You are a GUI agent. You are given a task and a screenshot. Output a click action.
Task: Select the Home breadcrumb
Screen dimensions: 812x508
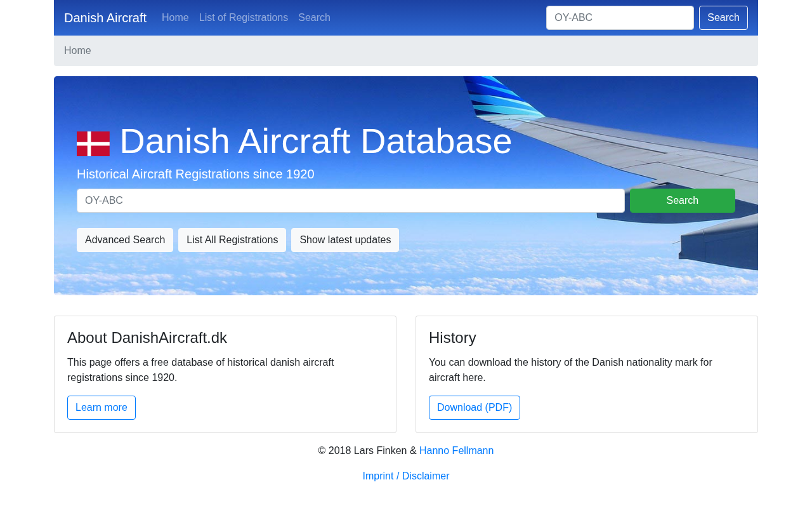pos(77,51)
